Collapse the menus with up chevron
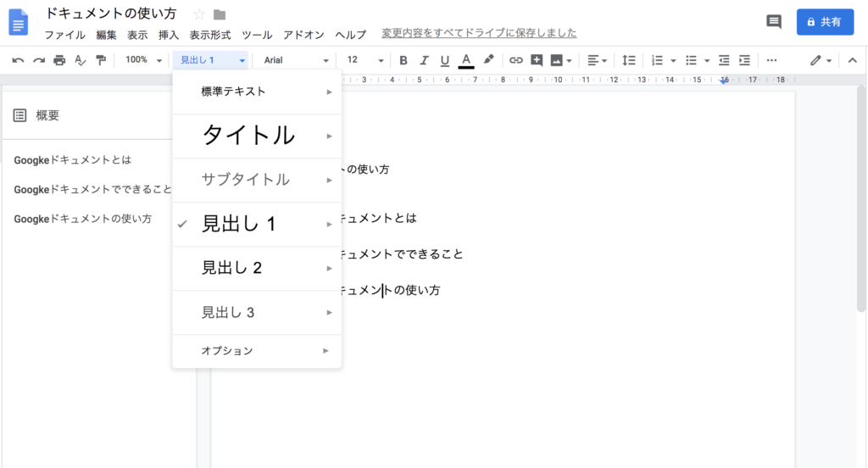The image size is (868, 468). [853, 60]
